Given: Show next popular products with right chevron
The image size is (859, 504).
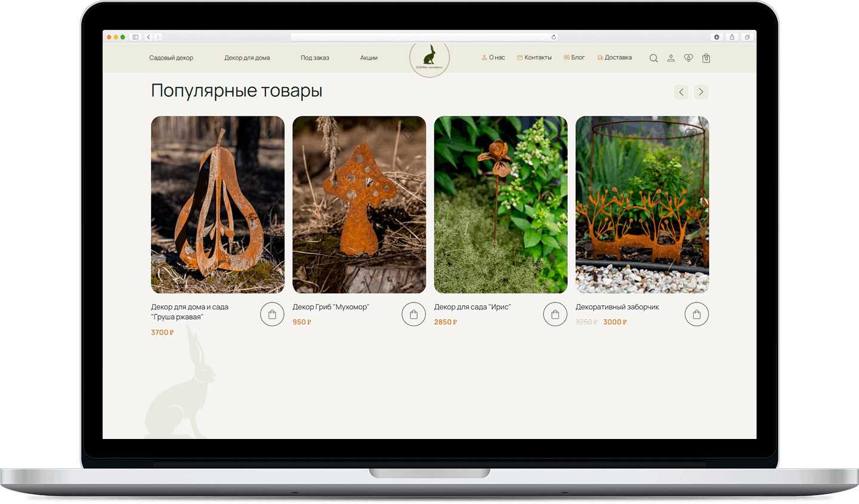Looking at the screenshot, I should 701,92.
